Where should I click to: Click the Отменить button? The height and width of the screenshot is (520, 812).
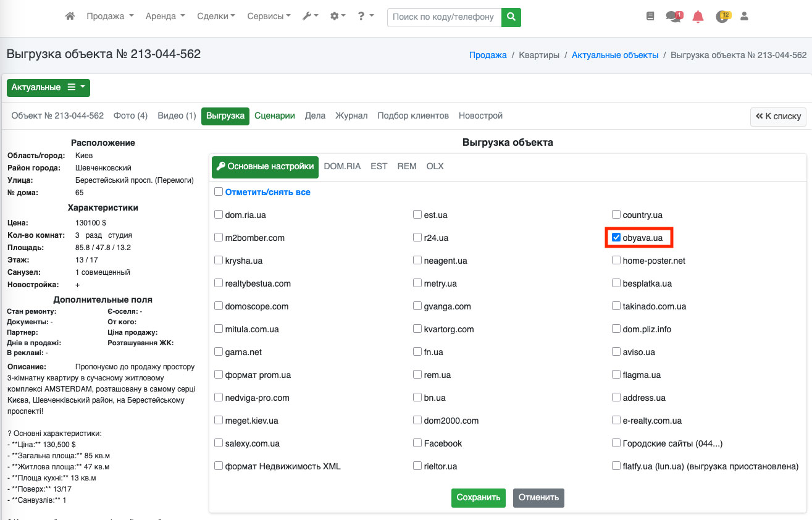point(538,498)
